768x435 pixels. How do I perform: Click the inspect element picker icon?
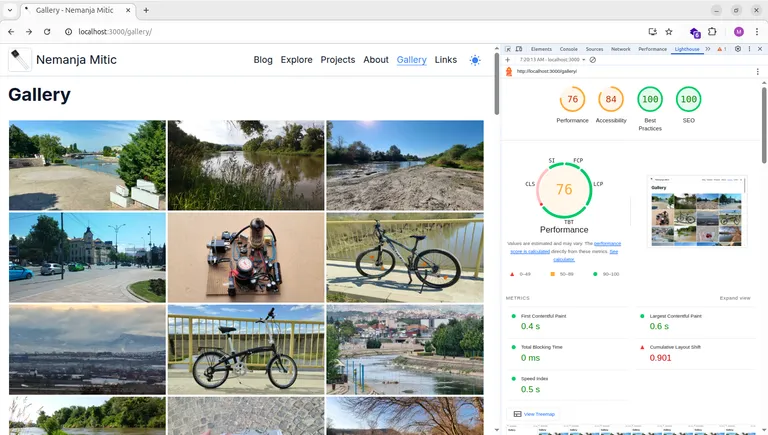click(x=508, y=49)
